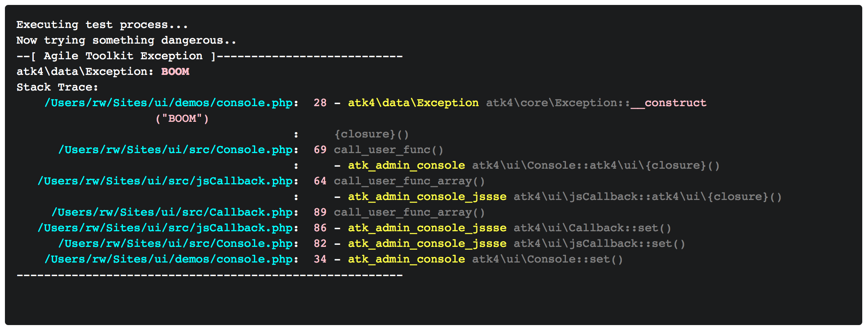This screenshot has width=868, height=330.
Task: Open demos/console.php path at line 28
Action: [169, 103]
